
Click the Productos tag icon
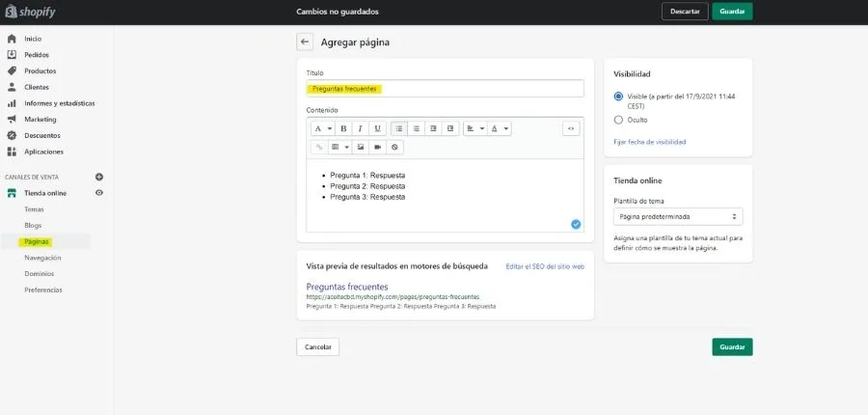tap(12, 70)
